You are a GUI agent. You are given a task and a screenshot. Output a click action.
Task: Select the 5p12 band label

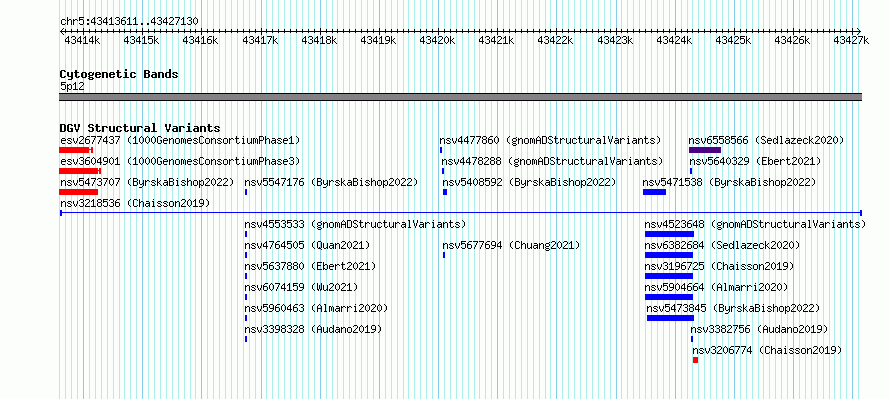(72, 86)
